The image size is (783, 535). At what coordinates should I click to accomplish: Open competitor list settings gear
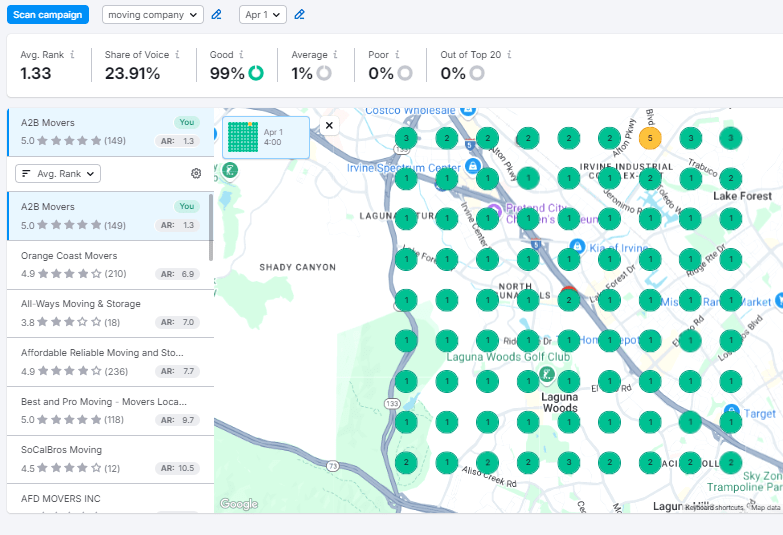coord(196,173)
